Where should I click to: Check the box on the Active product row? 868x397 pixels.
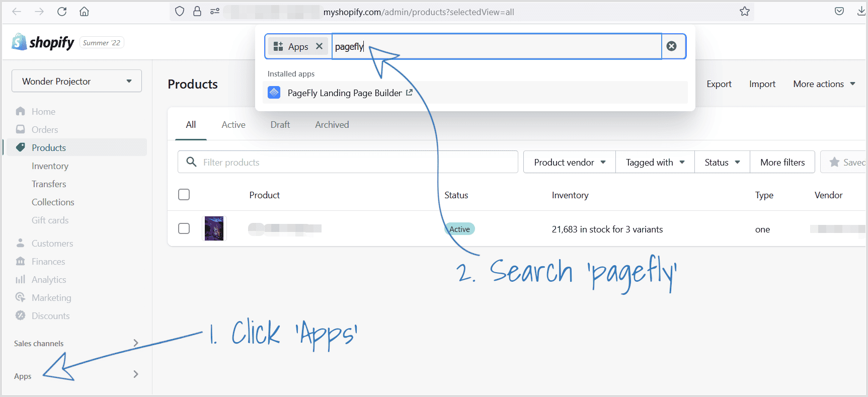pos(184,228)
